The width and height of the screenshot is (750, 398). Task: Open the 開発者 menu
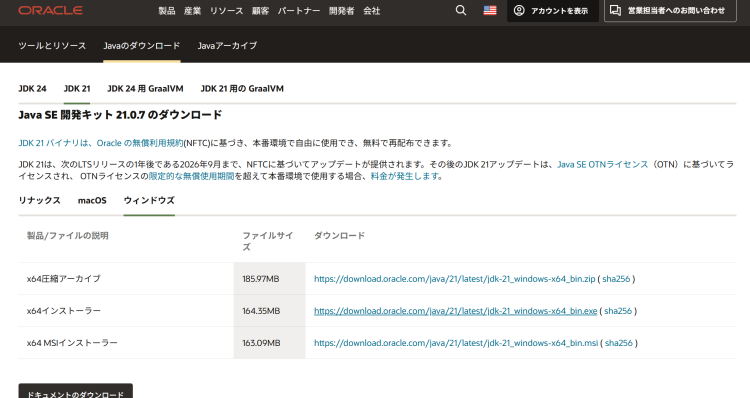click(342, 11)
